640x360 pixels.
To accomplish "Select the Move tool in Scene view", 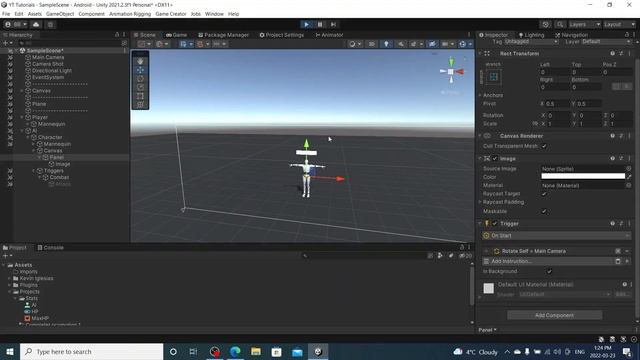I will click(x=140, y=70).
